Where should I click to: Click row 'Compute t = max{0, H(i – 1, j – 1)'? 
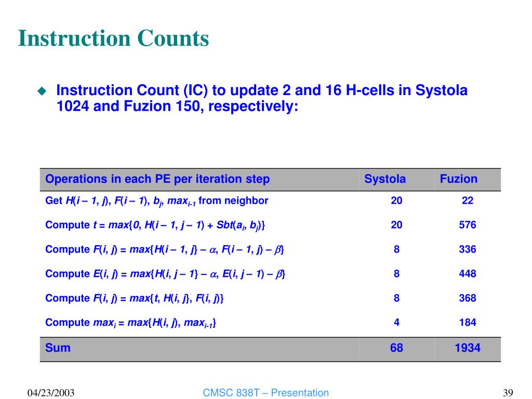(x=155, y=225)
